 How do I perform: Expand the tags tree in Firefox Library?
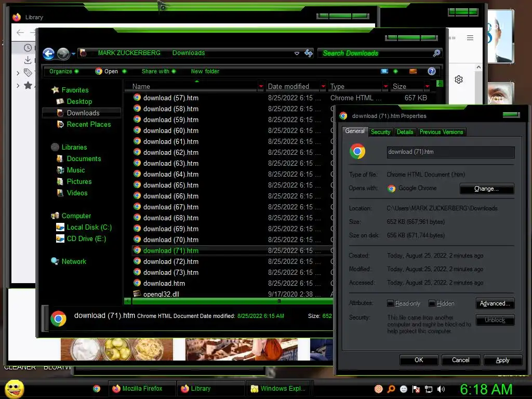pos(18,73)
